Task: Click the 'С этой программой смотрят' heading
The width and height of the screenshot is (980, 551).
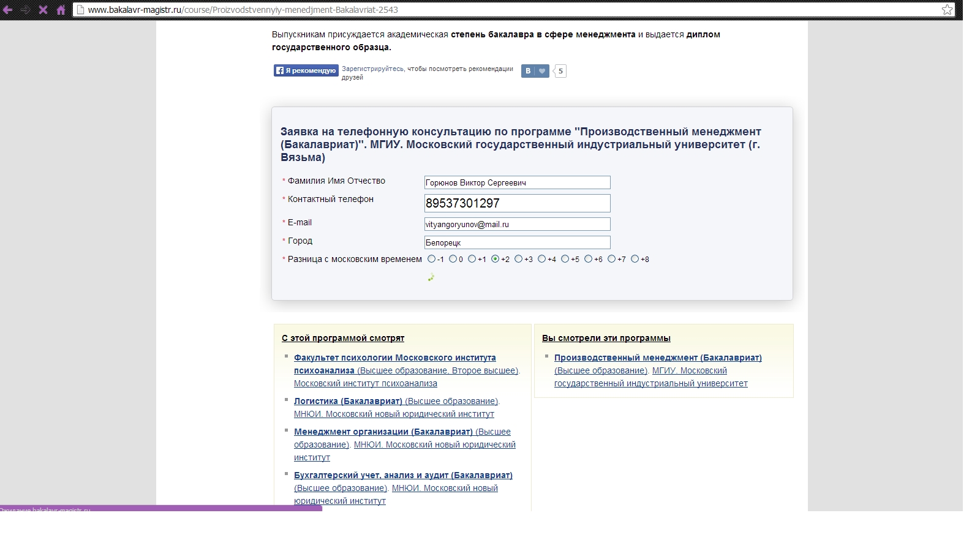Action: click(x=343, y=338)
